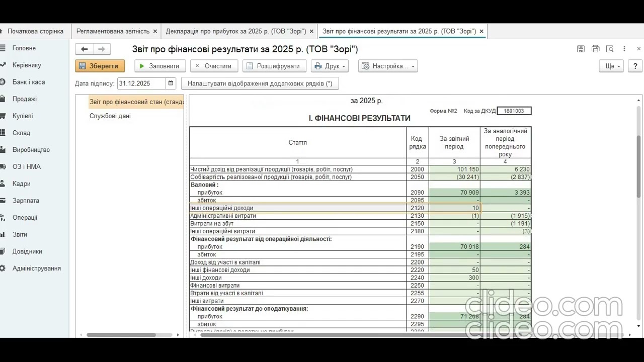Open the Кадри section

22,184
